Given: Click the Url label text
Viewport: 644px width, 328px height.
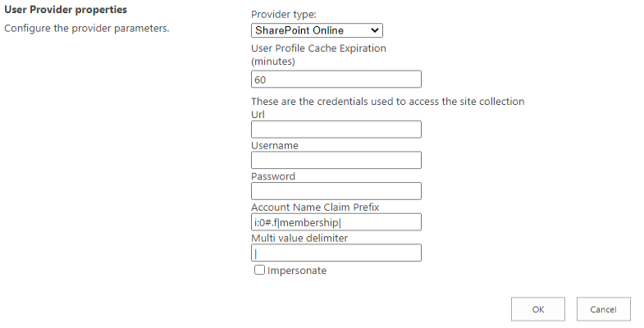Looking at the screenshot, I should click(258, 115).
